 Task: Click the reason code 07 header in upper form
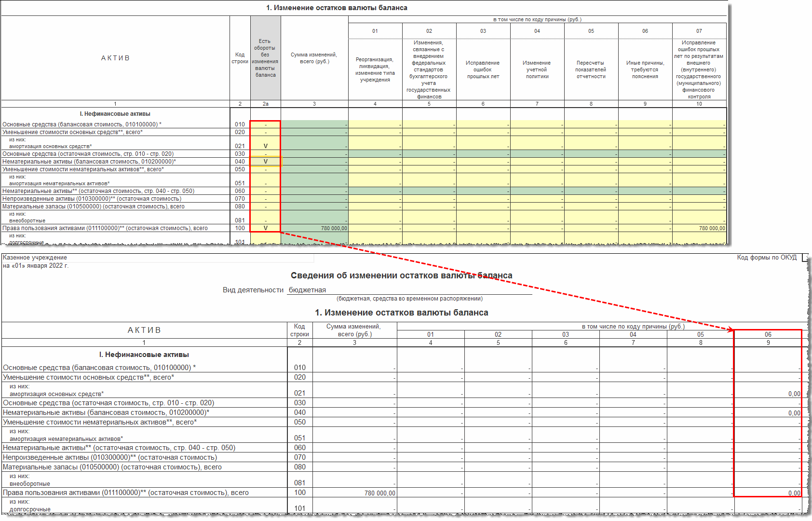pos(699,31)
